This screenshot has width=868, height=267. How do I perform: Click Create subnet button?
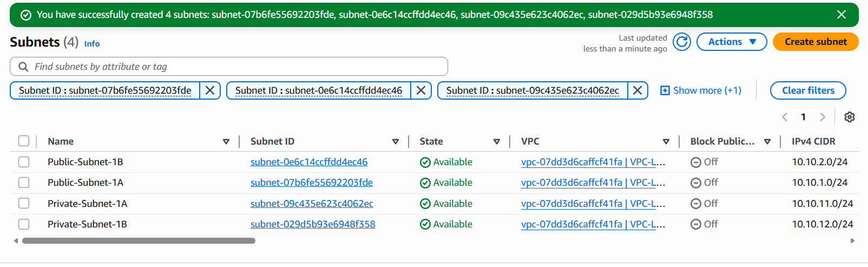816,42
